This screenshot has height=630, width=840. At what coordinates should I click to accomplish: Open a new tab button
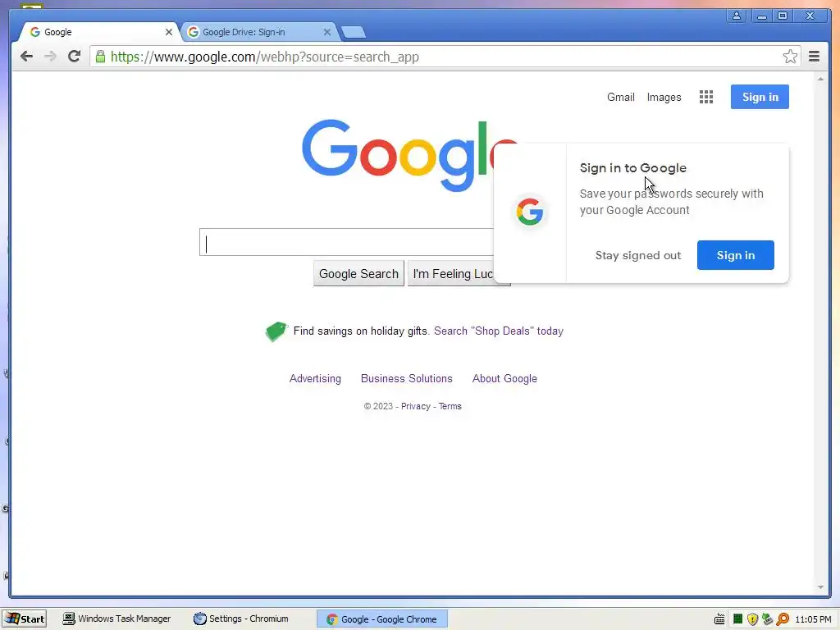coord(354,33)
